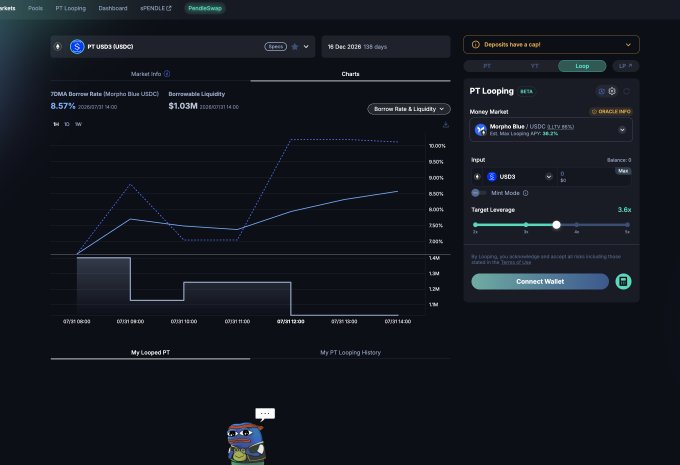The image size is (680, 465).
Task: Click the $1.03M borrowable liquidity value
Action: click(183, 106)
